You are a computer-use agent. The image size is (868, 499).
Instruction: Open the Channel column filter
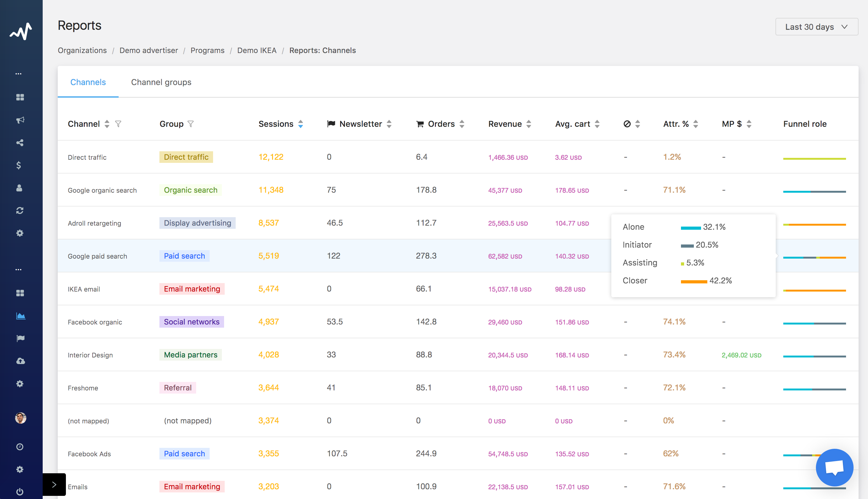[118, 124]
